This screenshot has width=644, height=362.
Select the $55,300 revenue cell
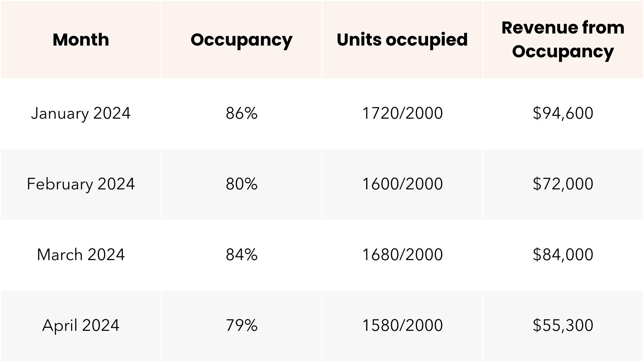coord(563,325)
